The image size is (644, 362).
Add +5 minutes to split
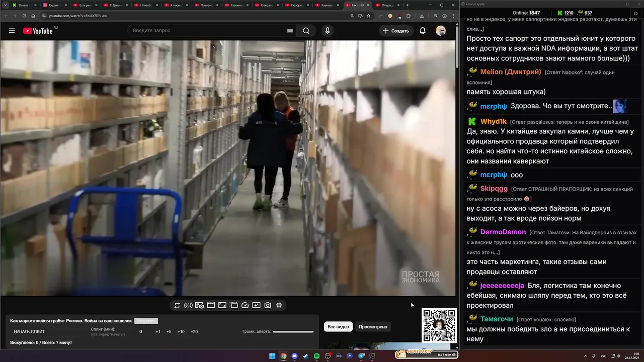pos(169,332)
